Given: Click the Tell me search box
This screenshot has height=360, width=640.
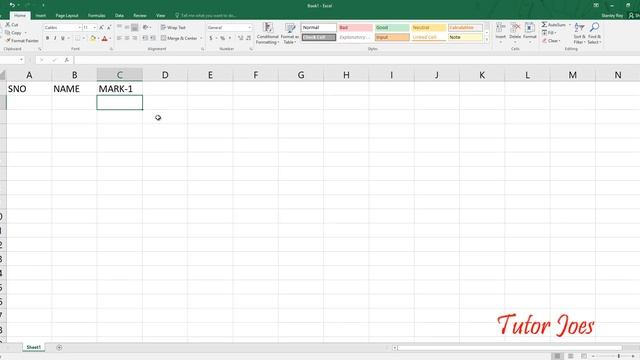Looking at the screenshot, I should click(206, 16).
